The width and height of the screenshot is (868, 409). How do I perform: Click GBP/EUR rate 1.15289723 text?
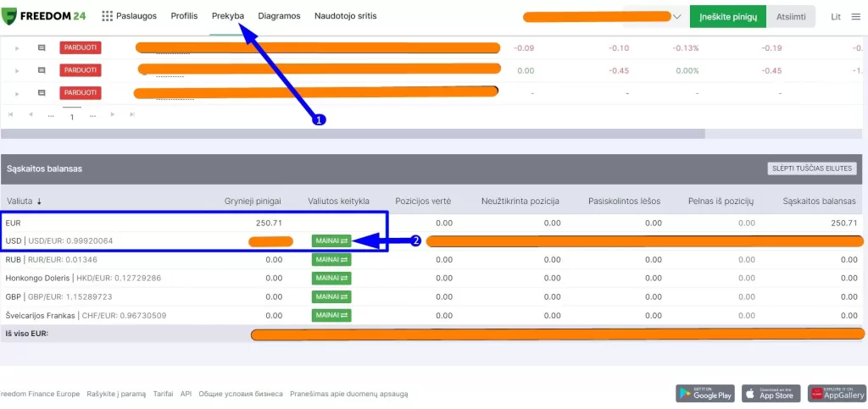70,297
